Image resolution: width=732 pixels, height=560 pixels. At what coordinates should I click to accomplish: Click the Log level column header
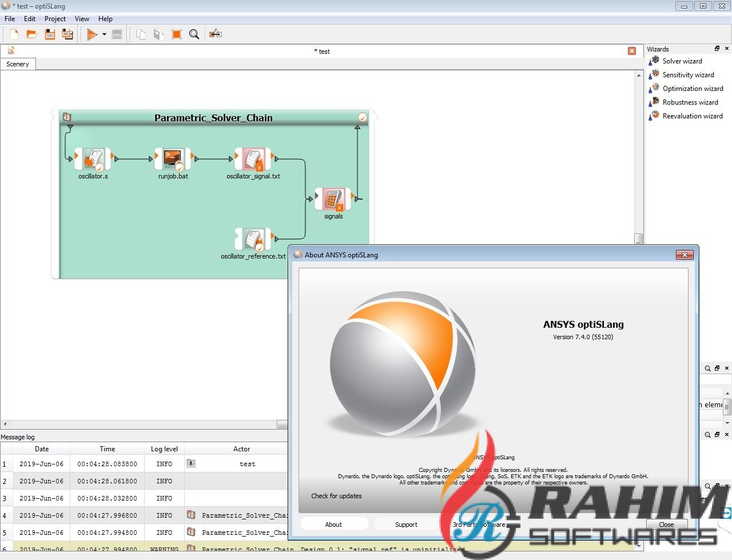pos(164,449)
